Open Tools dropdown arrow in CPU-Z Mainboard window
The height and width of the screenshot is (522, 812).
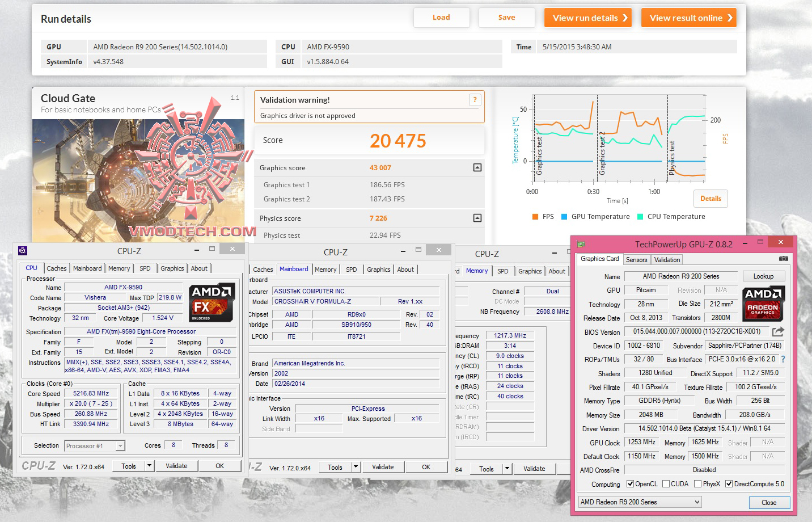pos(356,467)
